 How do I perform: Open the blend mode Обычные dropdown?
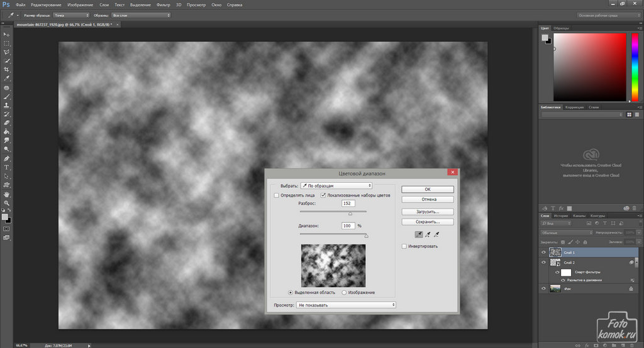(x=567, y=232)
